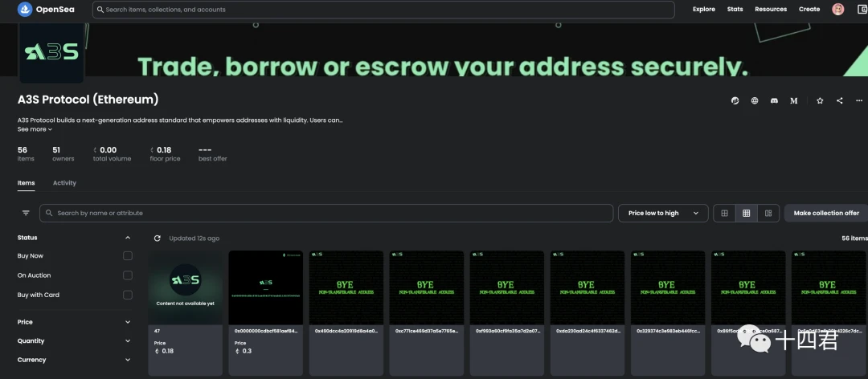
Task: Tick the Buy with Card checkbox
Action: tap(128, 295)
